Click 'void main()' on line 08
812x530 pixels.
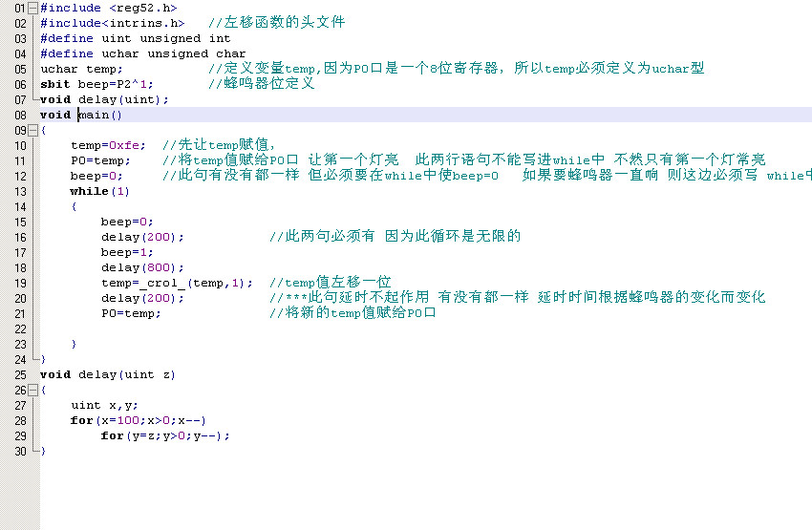point(81,115)
